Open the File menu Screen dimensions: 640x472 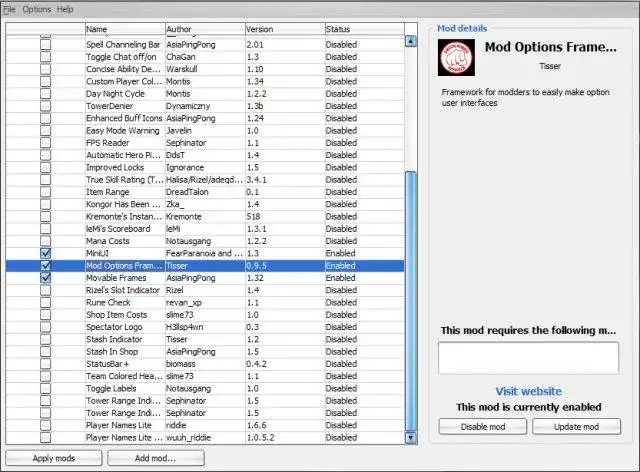(9, 9)
